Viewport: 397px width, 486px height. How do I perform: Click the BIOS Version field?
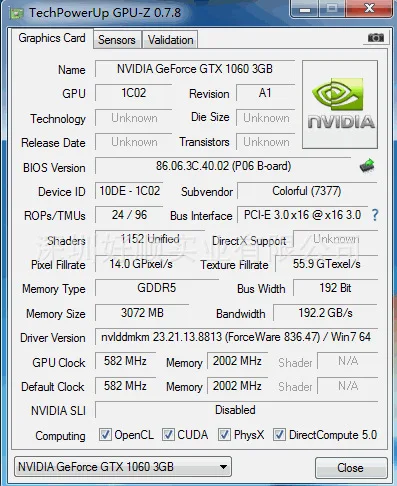[223, 166]
